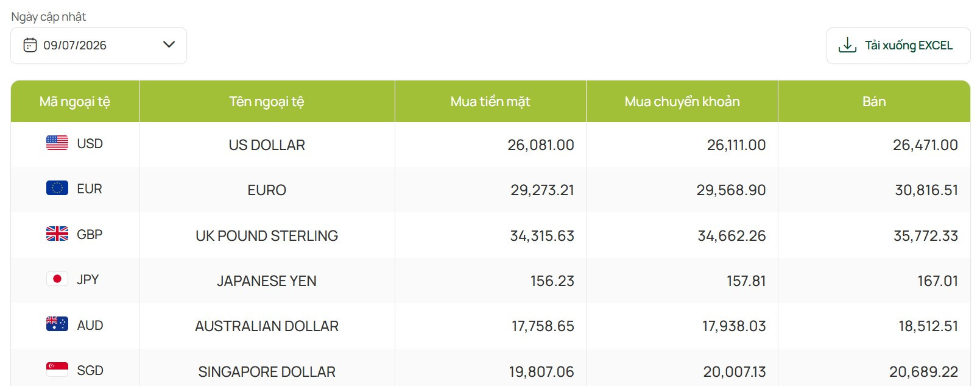Download the rates via Tải xuống EXCEL
The image size is (980, 386).
tap(898, 46)
